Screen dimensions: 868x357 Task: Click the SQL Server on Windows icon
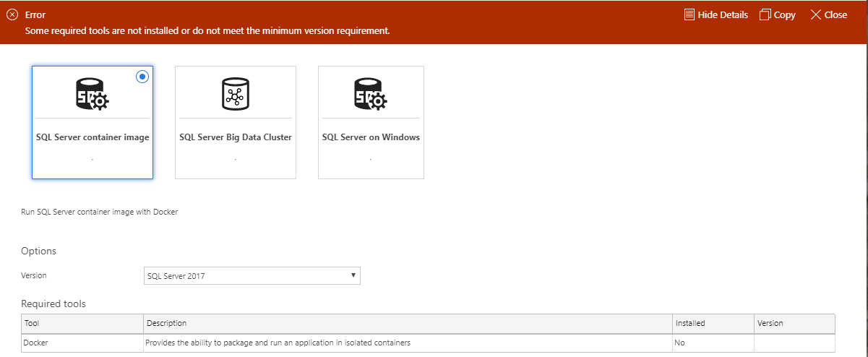pos(371,95)
